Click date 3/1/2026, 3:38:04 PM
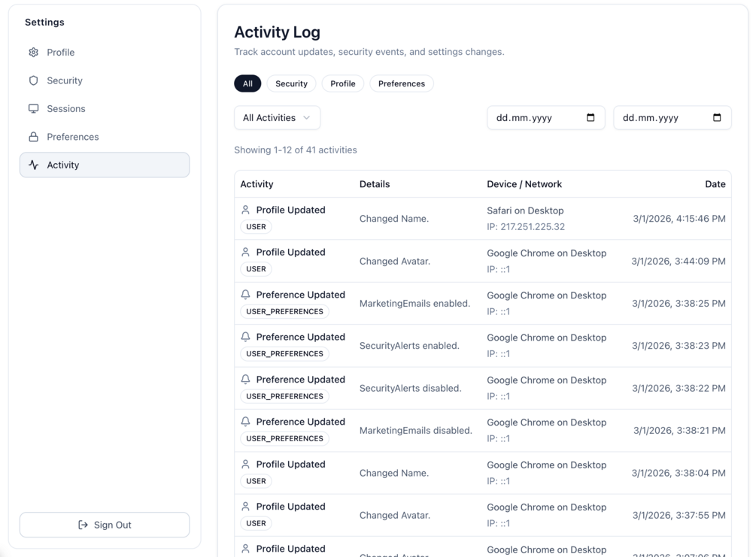The width and height of the screenshot is (756, 557). coord(679,473)
